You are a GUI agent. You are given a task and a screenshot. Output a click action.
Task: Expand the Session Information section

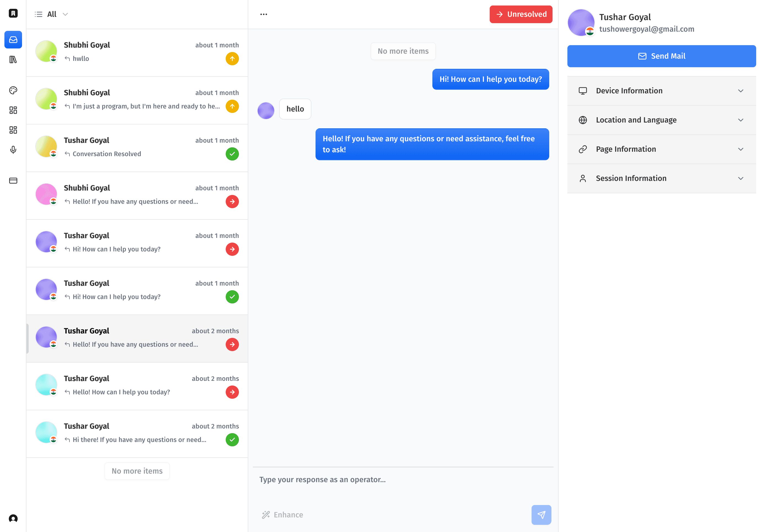click(x=661, y=178)
